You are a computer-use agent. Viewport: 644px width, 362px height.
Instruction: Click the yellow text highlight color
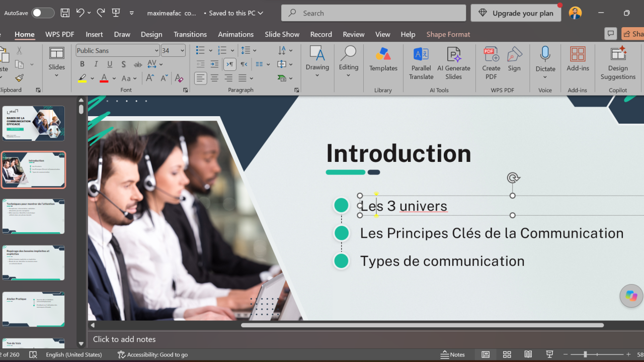tap(83, 78)
